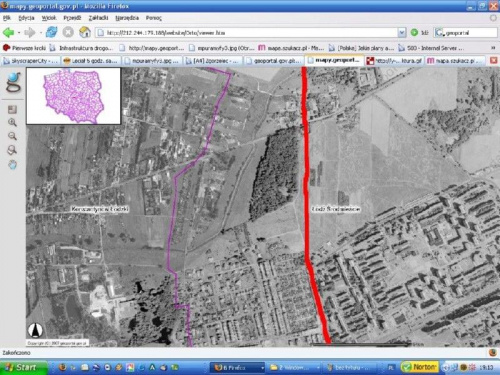Viewport: 500px width, 375px height.
Task: Click the green back arrow
Action: tap(8, 33)
